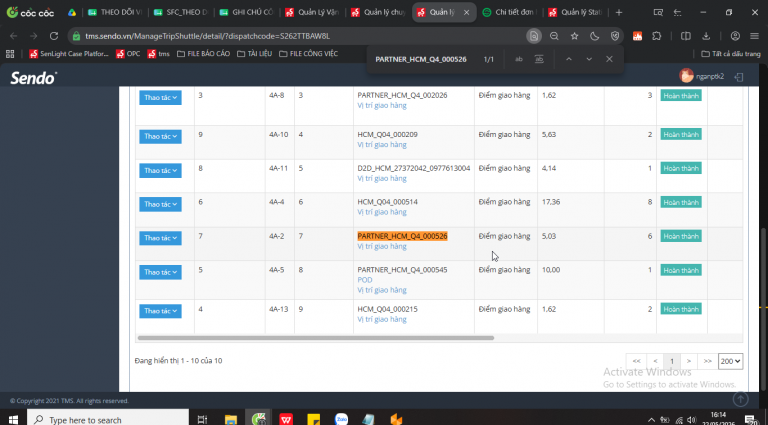Open the TÀI LIỆU bookmark folder

(x=254, y=54)
